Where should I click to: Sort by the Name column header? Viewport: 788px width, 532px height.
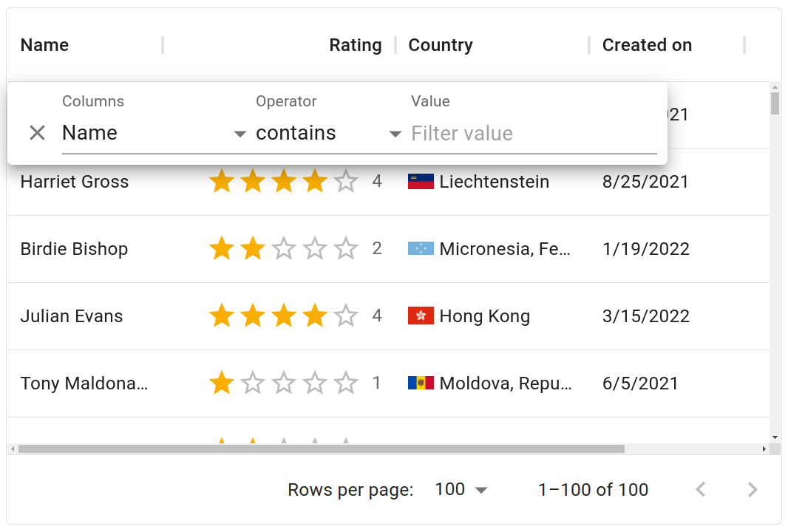click(x=44, y=45)
